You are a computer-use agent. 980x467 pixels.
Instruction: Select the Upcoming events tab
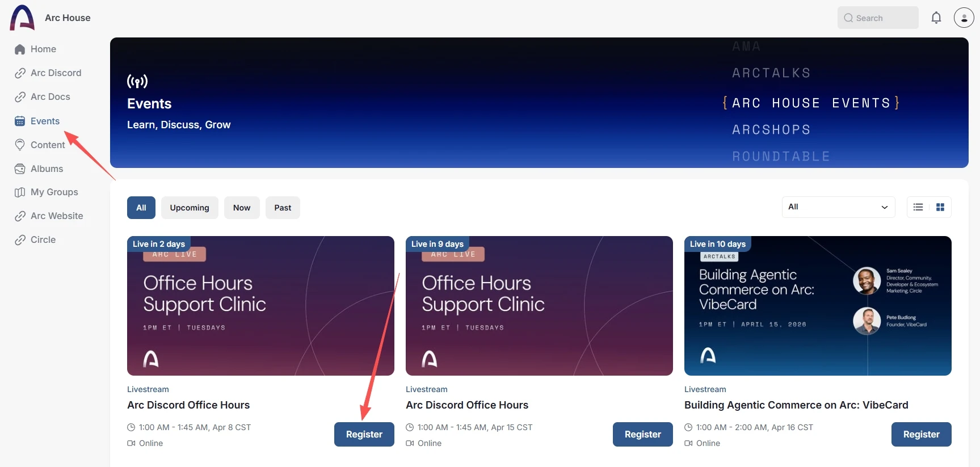point(189,208)
